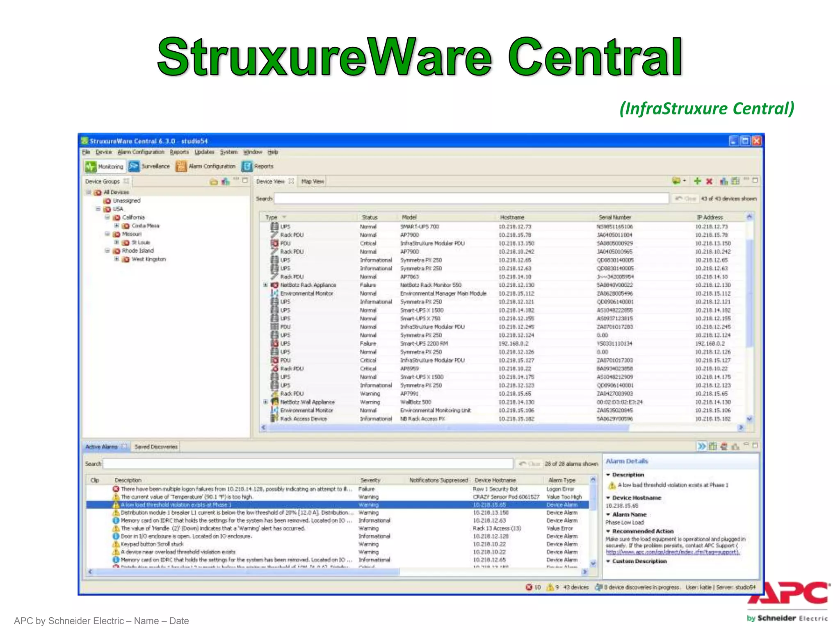Select the Keypad button Scroll stuck alarm

[338, 544]
